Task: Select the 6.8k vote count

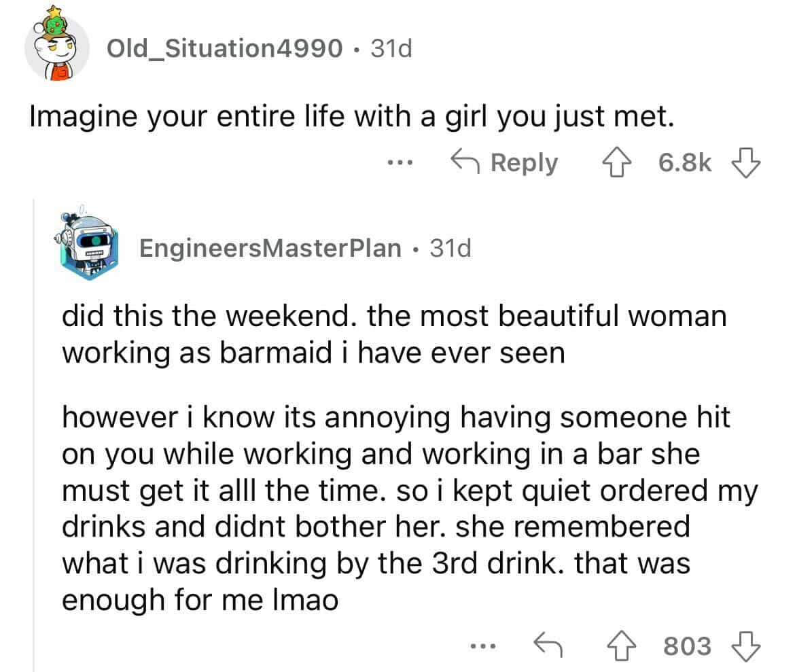Action: point(686,162)
